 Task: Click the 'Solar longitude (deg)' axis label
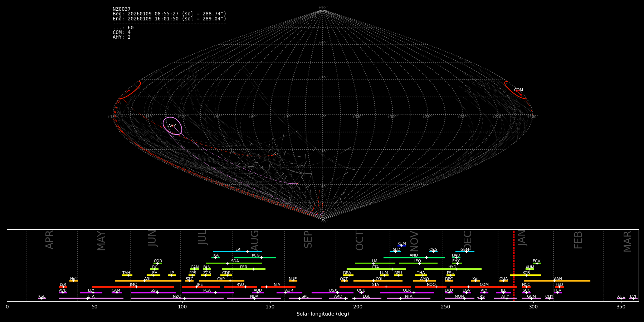tap(322, 314)
